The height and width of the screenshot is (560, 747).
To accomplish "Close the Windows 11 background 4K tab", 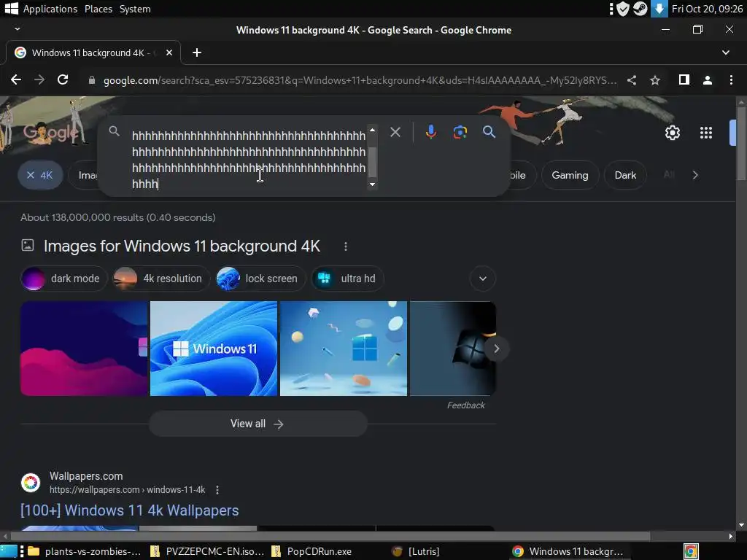I will (169, 52).
